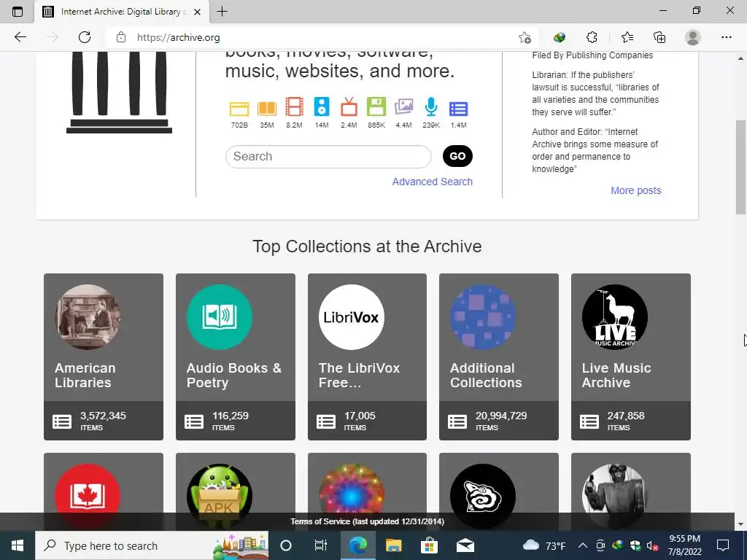Click the GO search button
This screenshot has width=747, height=560.
click(x=457, y=156)
